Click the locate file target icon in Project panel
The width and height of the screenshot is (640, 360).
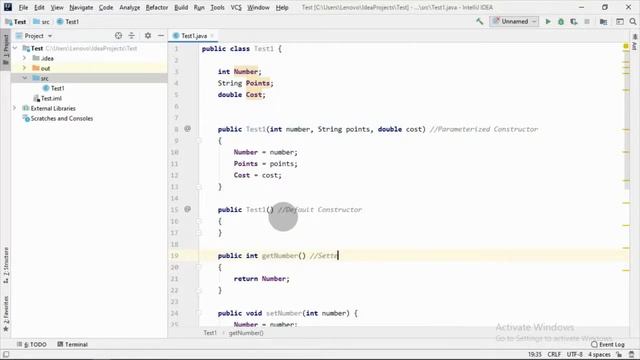[x=118, y=36]
